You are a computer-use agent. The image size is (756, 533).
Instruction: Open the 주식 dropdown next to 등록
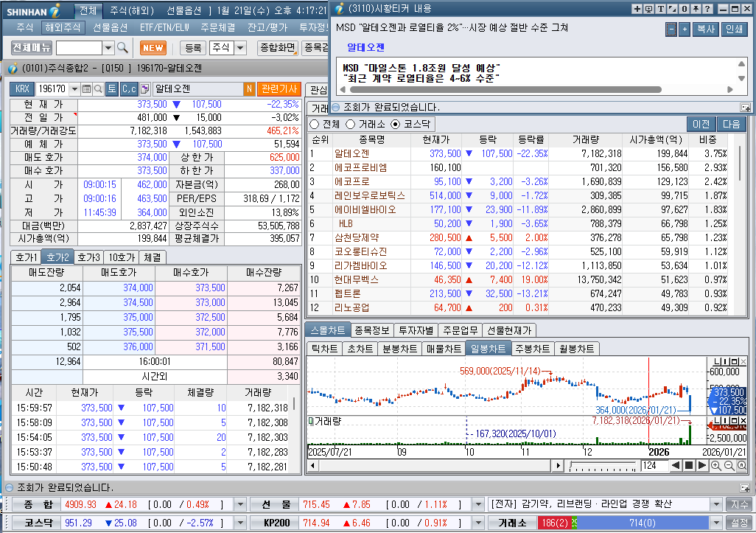tap(240, 48)
